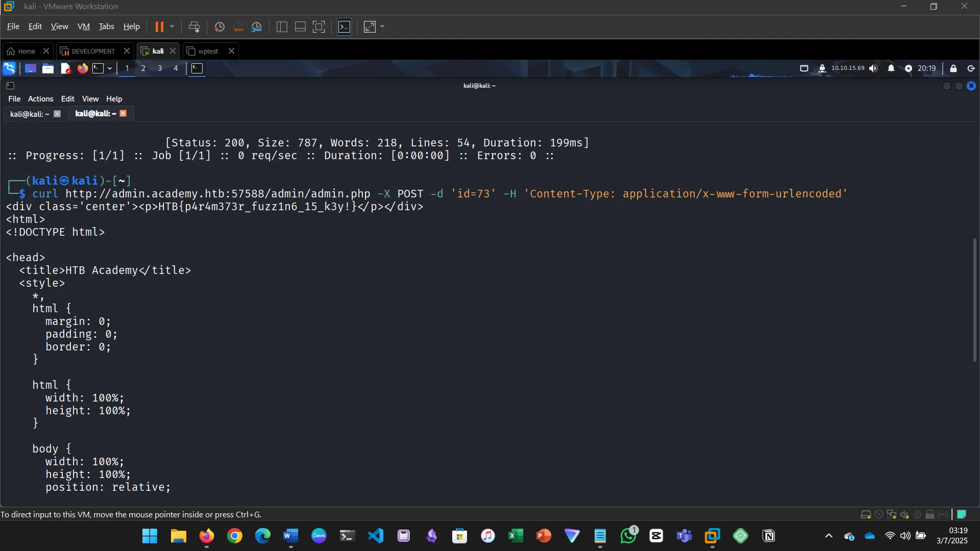This screenshot has height=551, width=980.
Task: Toggle the VMware library sidebar
Action: tap(281, 27)
